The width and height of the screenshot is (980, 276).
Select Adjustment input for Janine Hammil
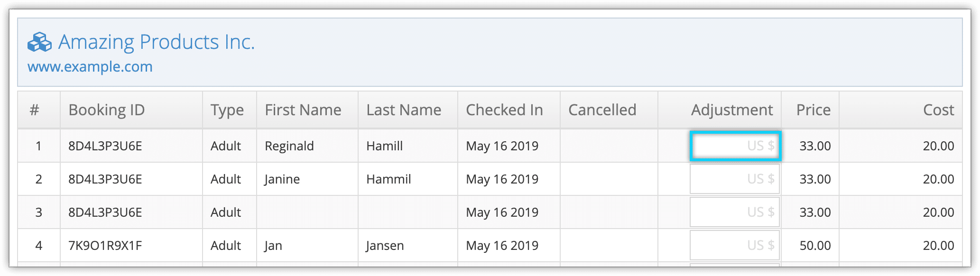735,179
